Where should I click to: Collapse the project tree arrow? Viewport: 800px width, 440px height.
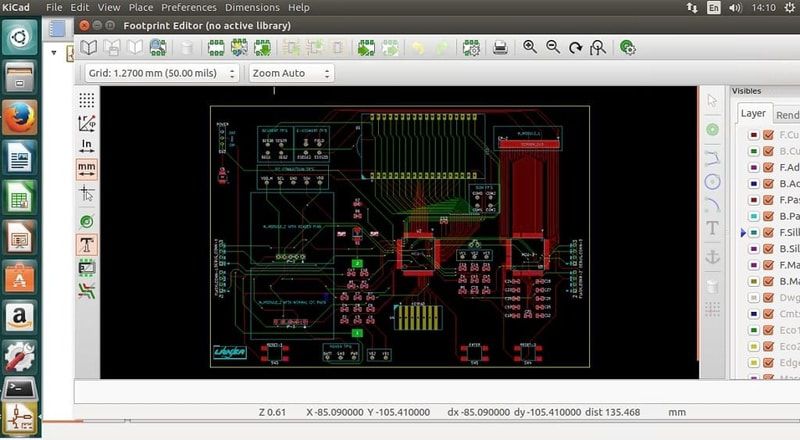point(54,52)
